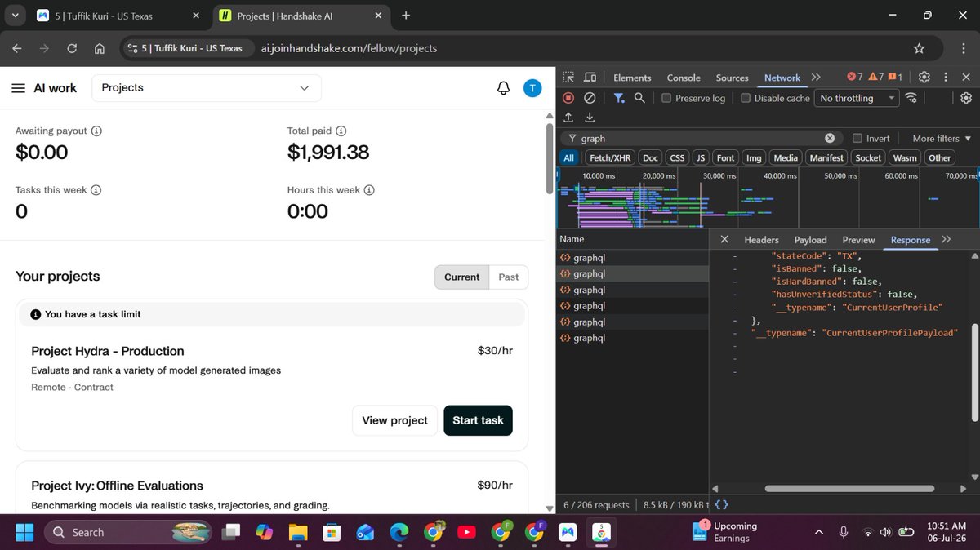Toggle the network filter funnel icon
This screenshot has height=550, width=980.
[x=619, y=98]
